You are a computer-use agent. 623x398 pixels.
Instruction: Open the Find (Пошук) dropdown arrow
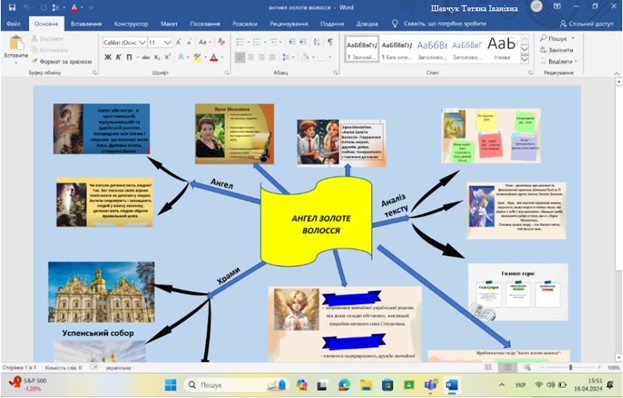tap(573, 39)
